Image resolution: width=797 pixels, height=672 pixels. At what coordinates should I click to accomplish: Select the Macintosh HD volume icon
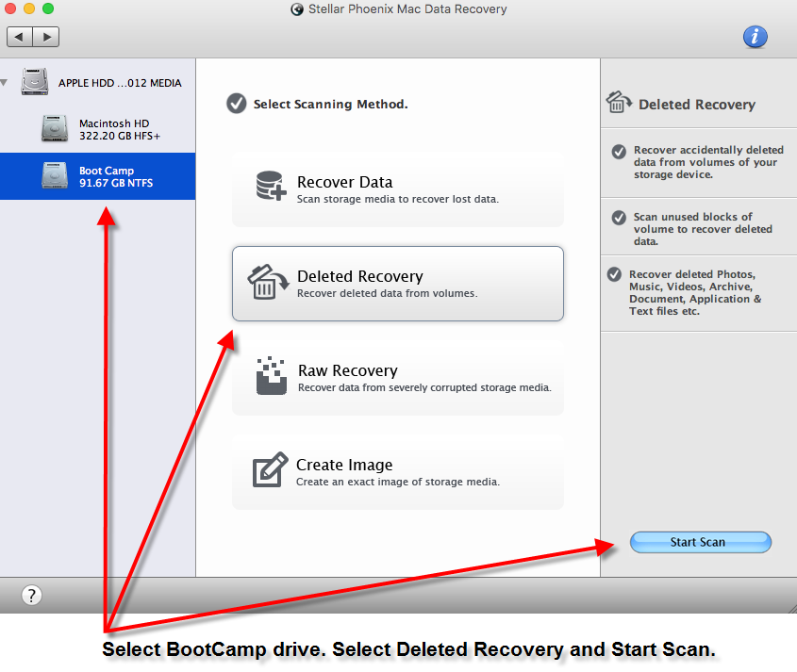click(x=55, y=128)
